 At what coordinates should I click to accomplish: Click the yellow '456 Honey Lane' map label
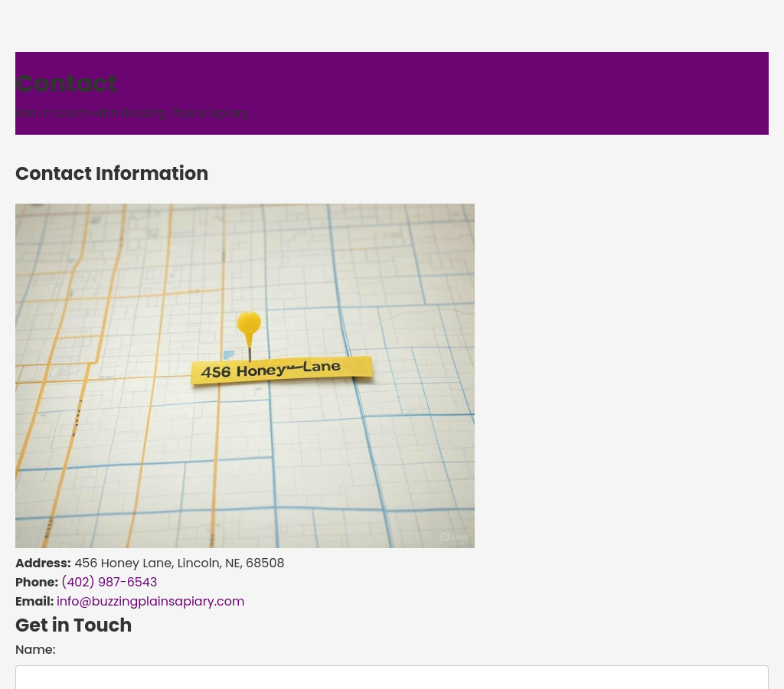[x=281, y=371]
